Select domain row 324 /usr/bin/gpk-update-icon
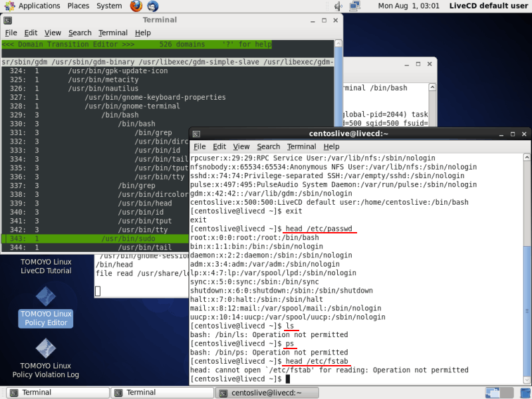 point(168,71)
